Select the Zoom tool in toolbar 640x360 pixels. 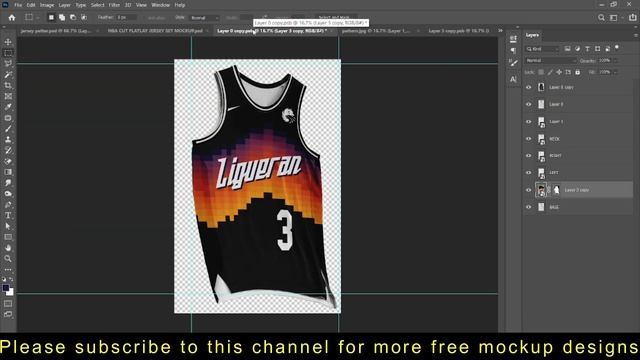tap(8, 258)
